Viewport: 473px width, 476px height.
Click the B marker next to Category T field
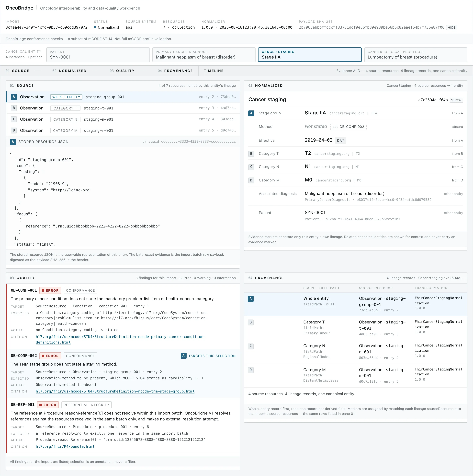(x=251, y=154)
